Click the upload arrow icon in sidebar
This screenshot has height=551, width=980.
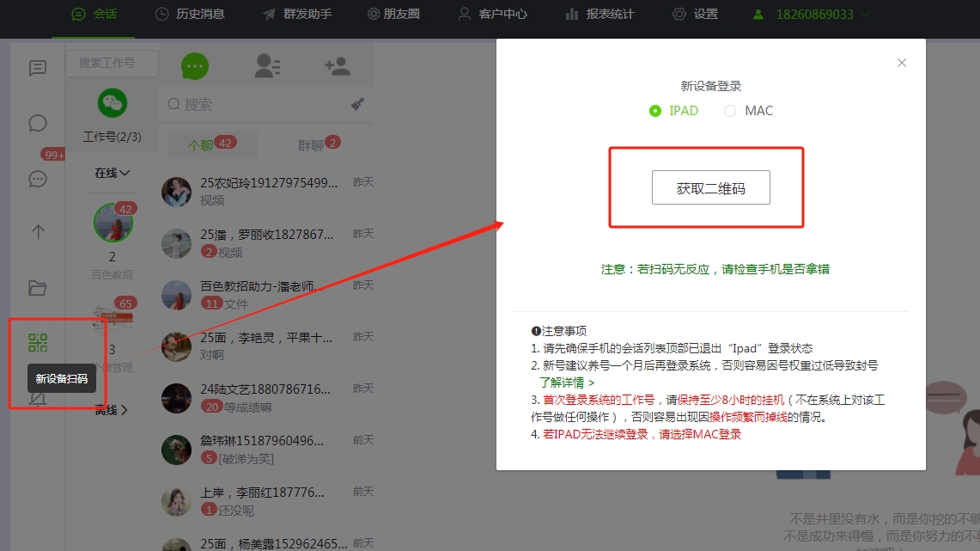tap(38, 232)
